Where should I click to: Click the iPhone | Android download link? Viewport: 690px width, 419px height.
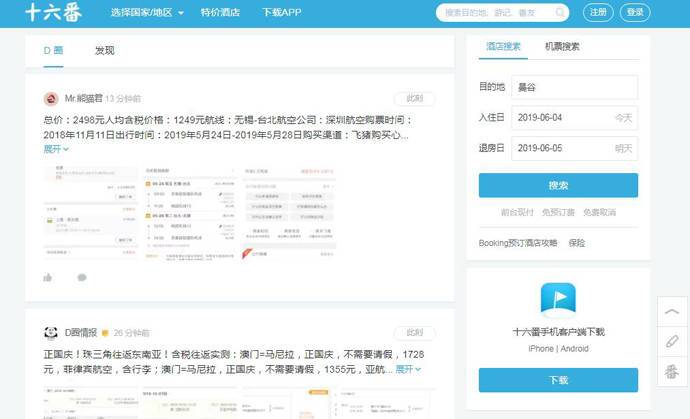click(558, 349)
